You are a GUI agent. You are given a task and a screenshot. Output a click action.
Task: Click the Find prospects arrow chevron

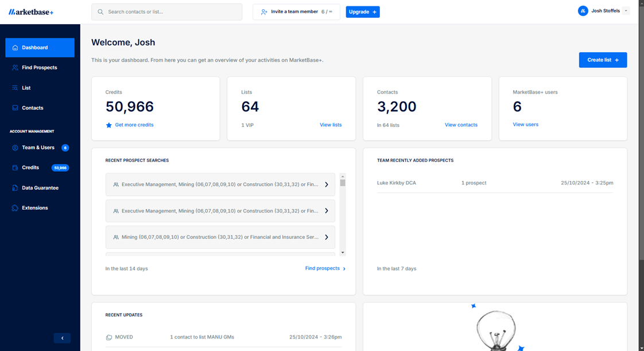(344, 269)
